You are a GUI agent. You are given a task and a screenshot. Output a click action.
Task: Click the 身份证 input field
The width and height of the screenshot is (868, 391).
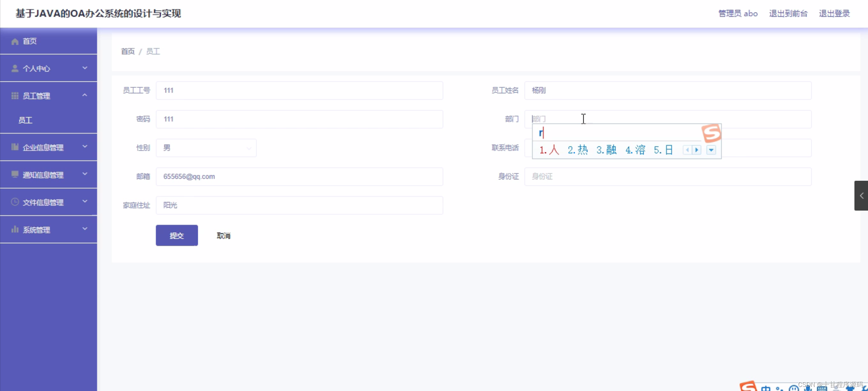(667, 177)
